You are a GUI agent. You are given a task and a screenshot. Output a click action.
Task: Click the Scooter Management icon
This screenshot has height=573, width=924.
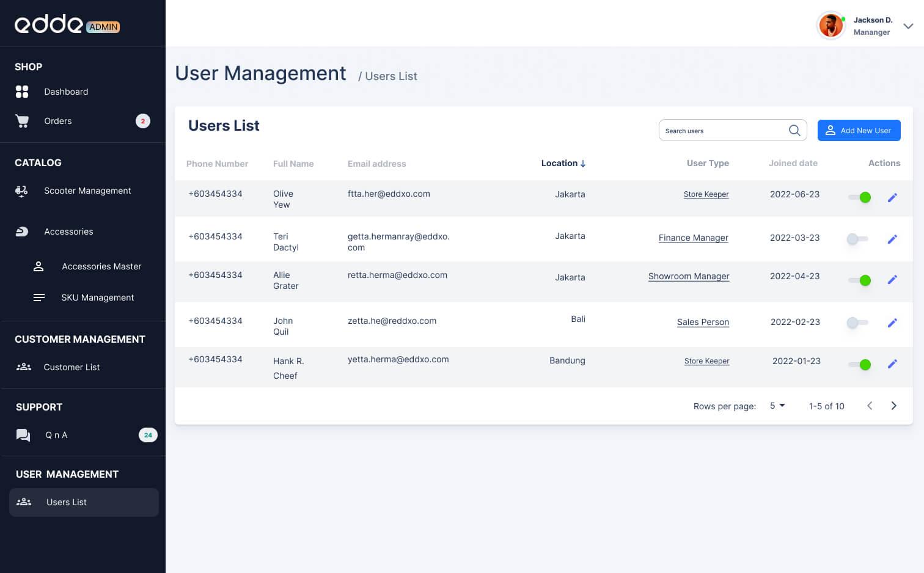click(21, 191)
